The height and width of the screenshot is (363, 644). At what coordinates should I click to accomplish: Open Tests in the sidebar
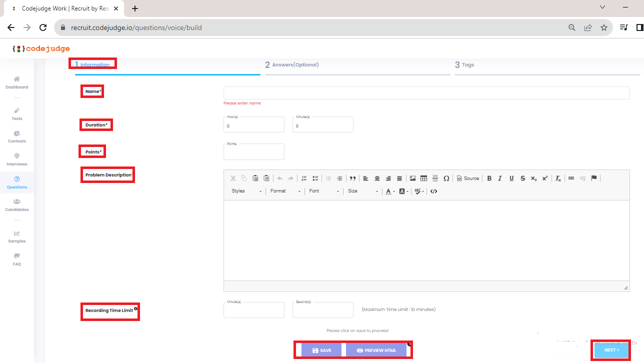coord(17,114)
